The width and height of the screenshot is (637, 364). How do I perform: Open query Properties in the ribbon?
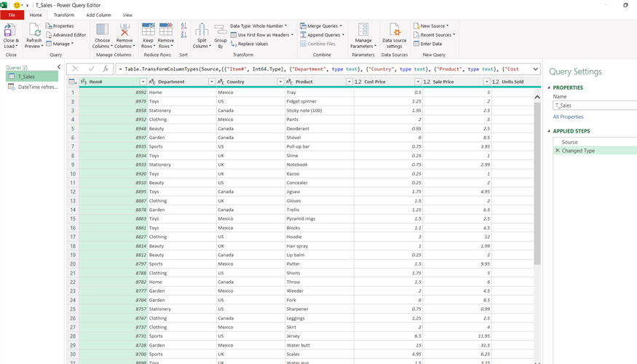[x=60, y=25]
